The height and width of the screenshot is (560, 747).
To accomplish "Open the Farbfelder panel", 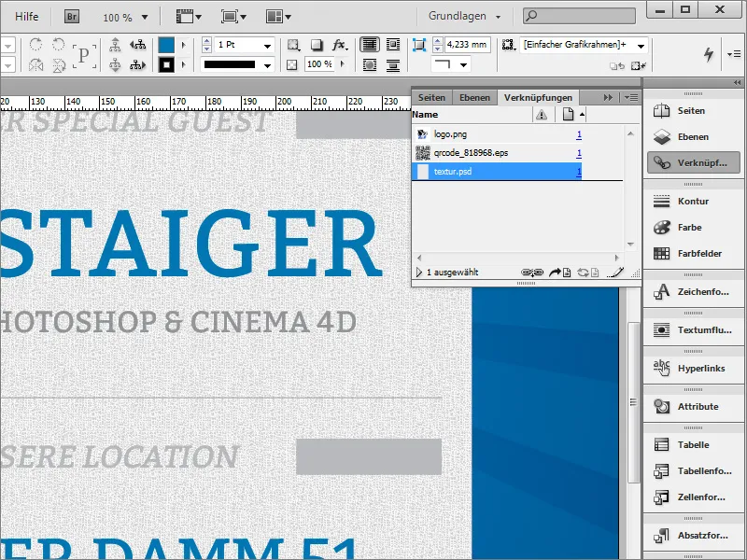I will coord(693,253).
